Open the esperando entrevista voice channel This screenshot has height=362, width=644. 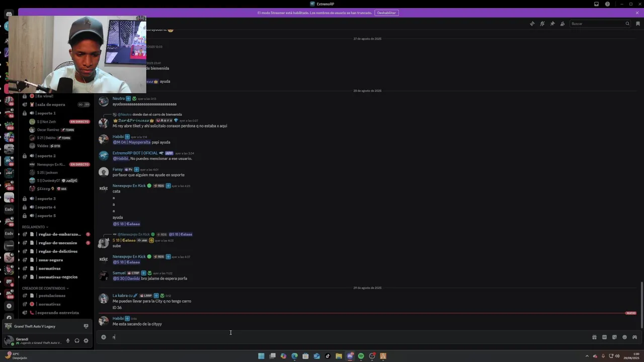55,313
